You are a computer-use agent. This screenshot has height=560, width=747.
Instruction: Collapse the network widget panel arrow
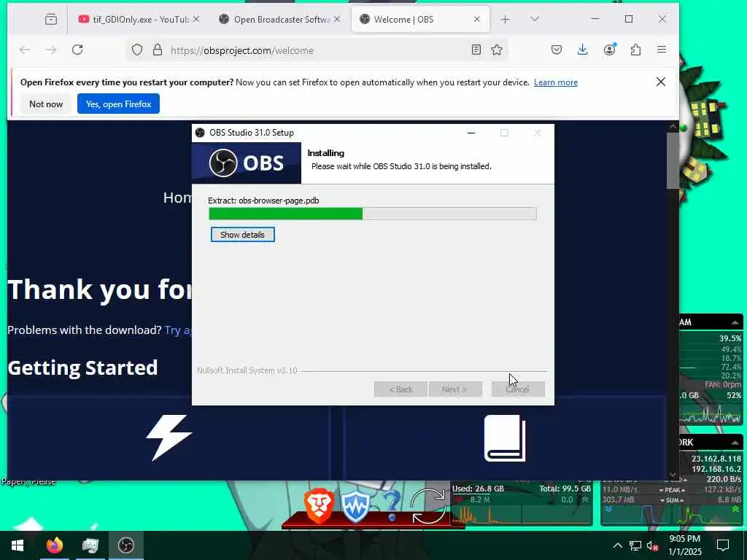(x=735, y=443)
